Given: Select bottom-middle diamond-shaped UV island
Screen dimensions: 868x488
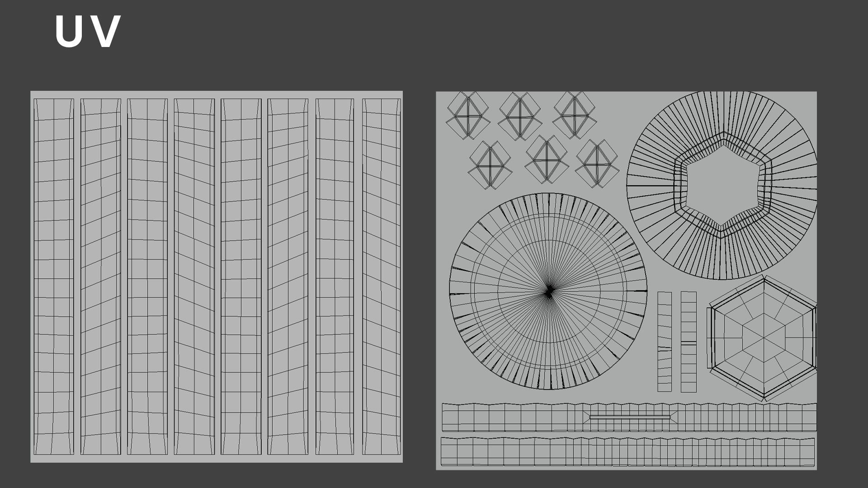Looking at the screenshot, I should [546, 160].
